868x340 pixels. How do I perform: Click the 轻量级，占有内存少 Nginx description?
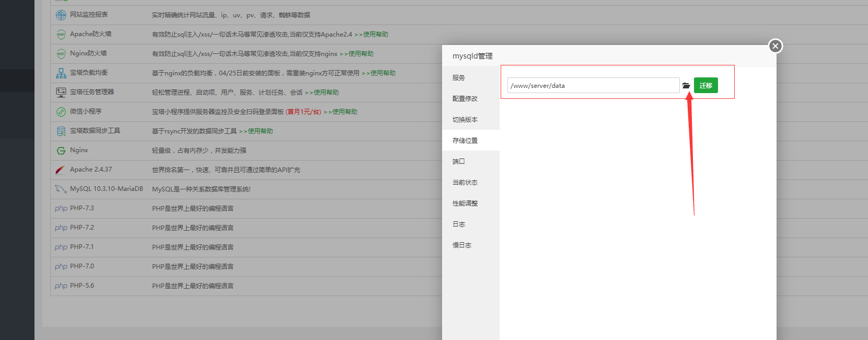tap(199, 150)
